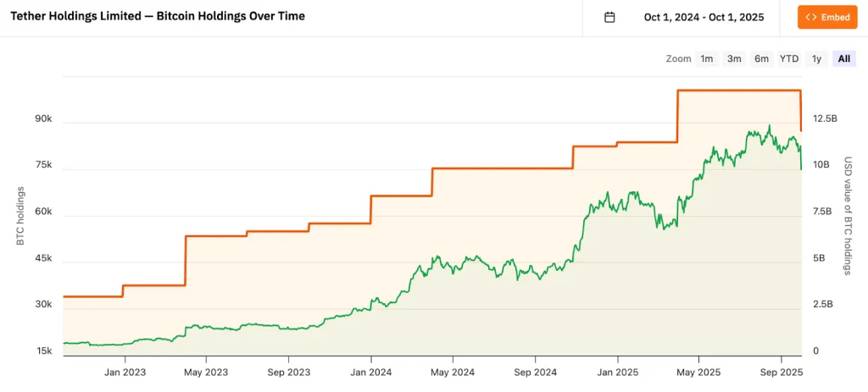Set zoom to 1m

click(x=706, y=58)
